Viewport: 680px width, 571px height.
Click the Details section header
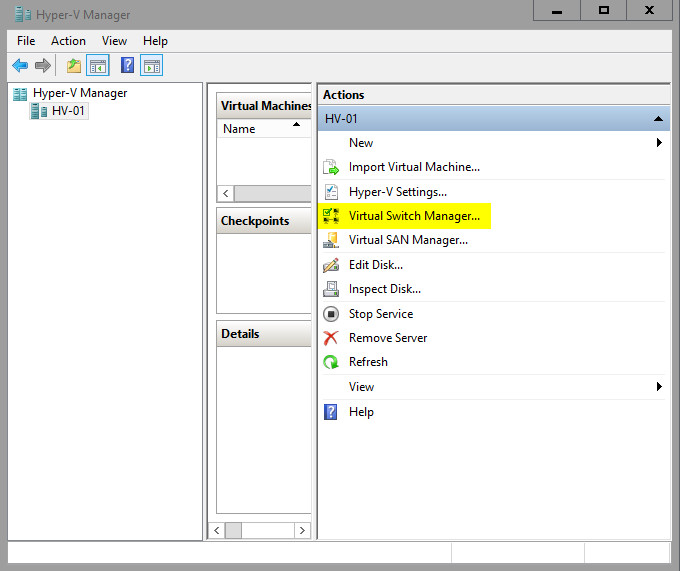coord(264,334)
